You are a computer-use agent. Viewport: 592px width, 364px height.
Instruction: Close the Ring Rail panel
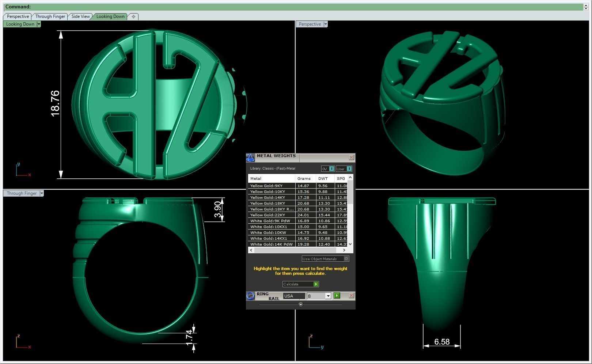[x=351, y=295]
